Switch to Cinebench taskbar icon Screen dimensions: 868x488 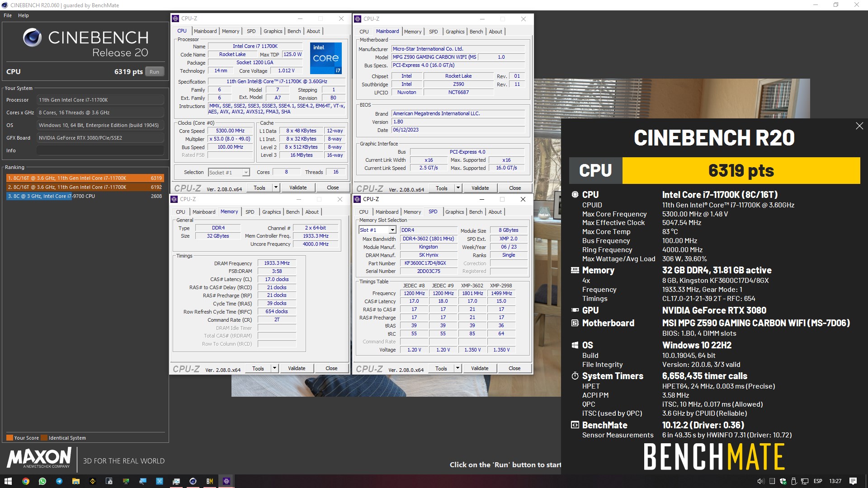click(193, 481)
